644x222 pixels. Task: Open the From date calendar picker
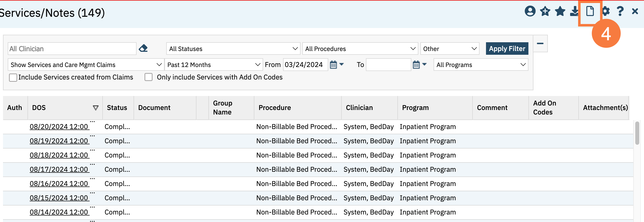tap(333, 65)
